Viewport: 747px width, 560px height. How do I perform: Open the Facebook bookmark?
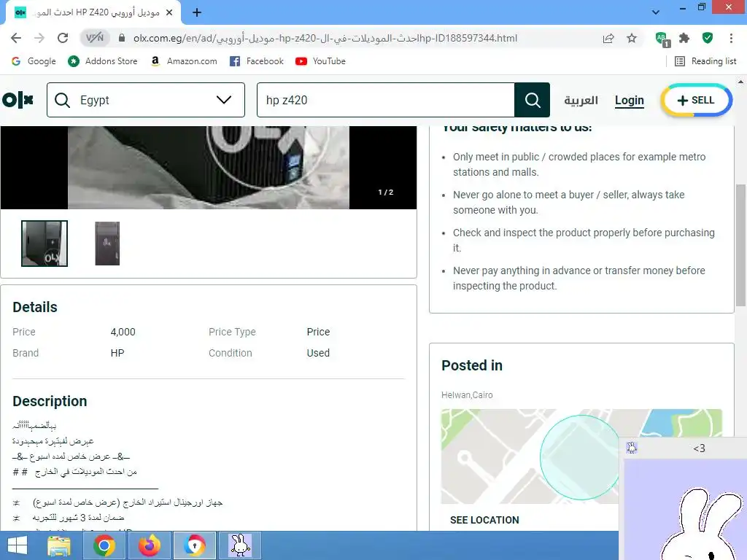click(256, 61)
